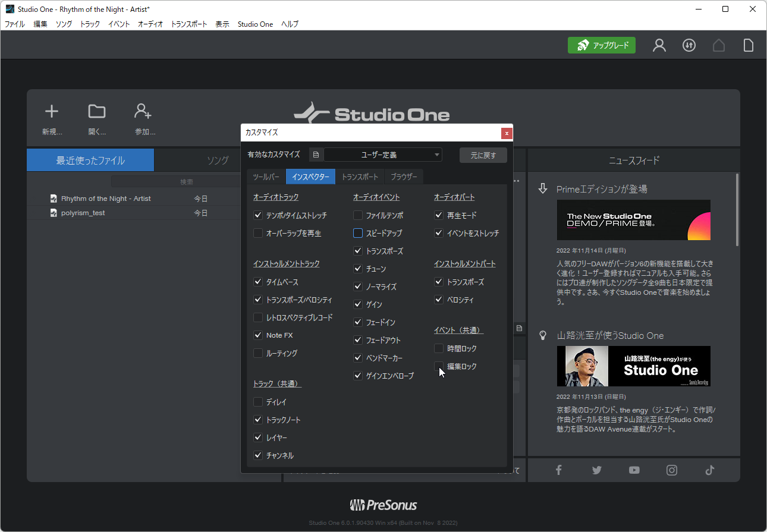Enable the フェードイン checkbox
767x532 pixels.
tap(357, 322)
